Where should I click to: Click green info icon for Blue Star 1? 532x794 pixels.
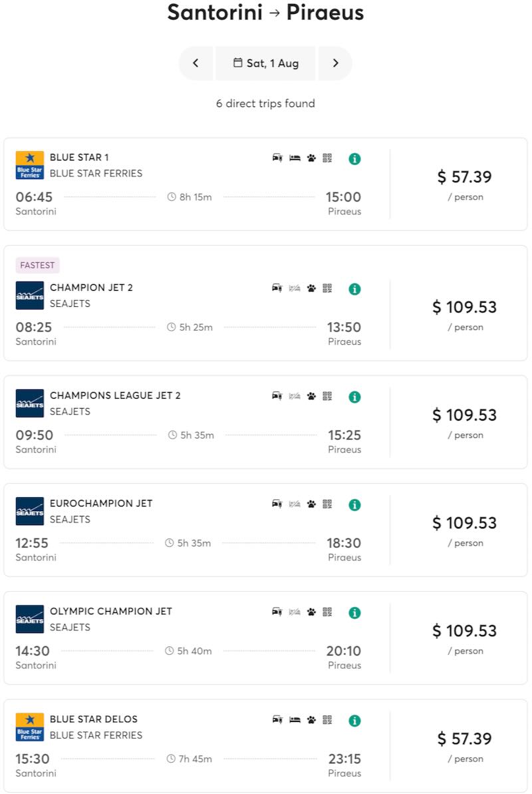(x=354, y=159)
